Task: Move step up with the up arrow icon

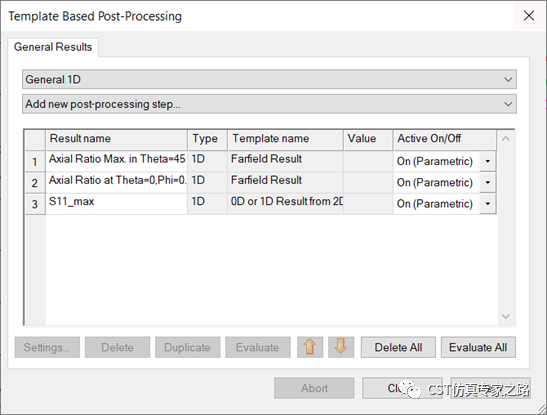Action: 310,347
